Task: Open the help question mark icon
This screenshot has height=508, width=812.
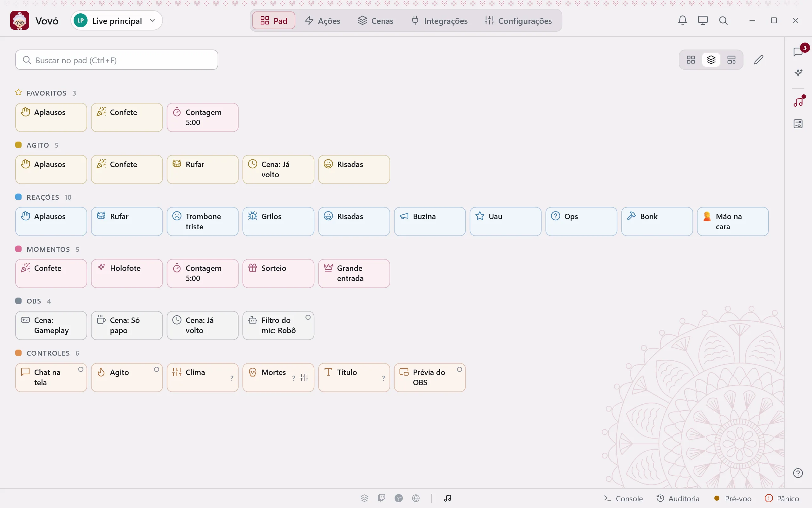Action: click(x=798, y=473)
